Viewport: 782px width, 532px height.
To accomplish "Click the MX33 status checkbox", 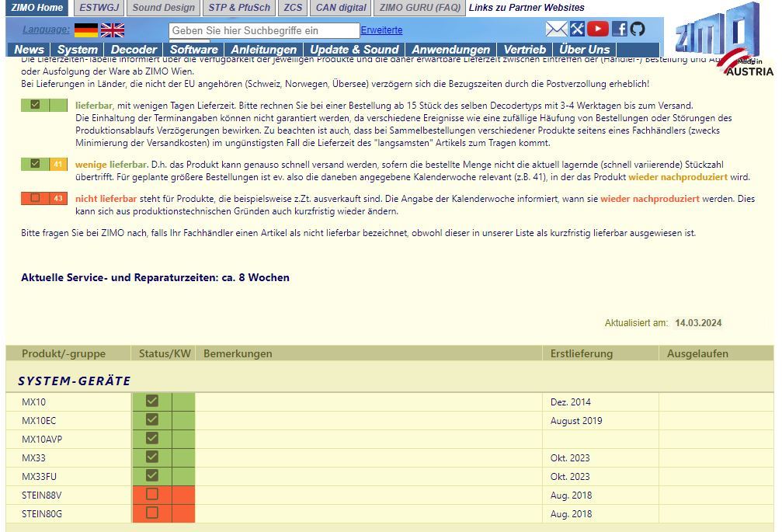I will point(152,457).
